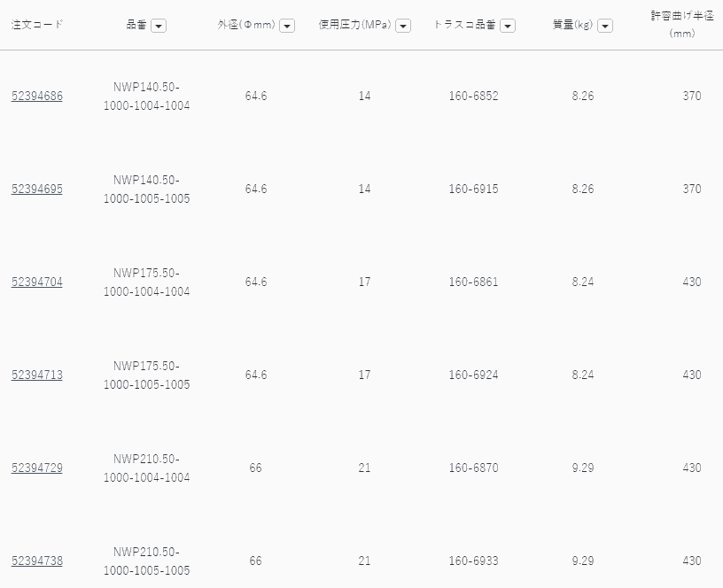Expand the 外径(Φmm) filter arrow
The image size is (723, 588).
tap(287, 26)
